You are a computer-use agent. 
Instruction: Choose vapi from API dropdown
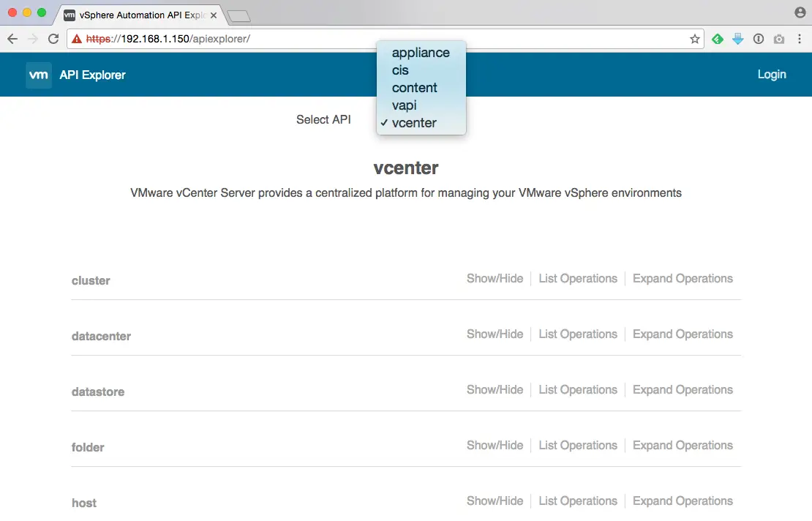coord(421,105)
